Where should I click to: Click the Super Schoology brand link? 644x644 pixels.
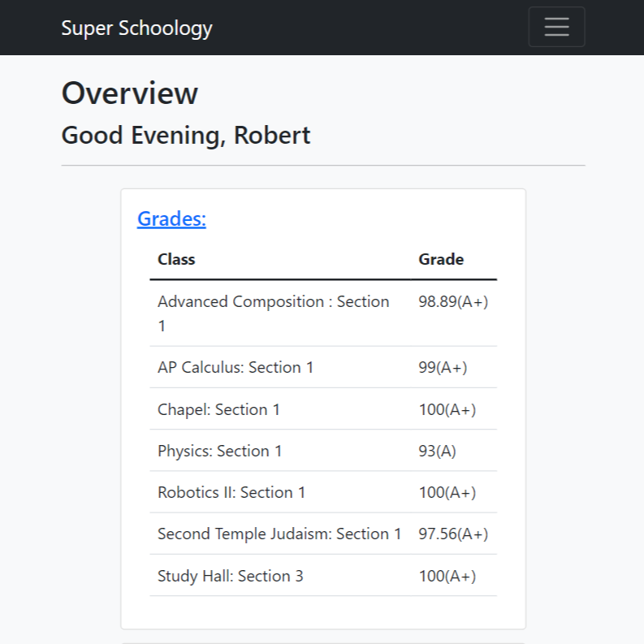point(136,28)
